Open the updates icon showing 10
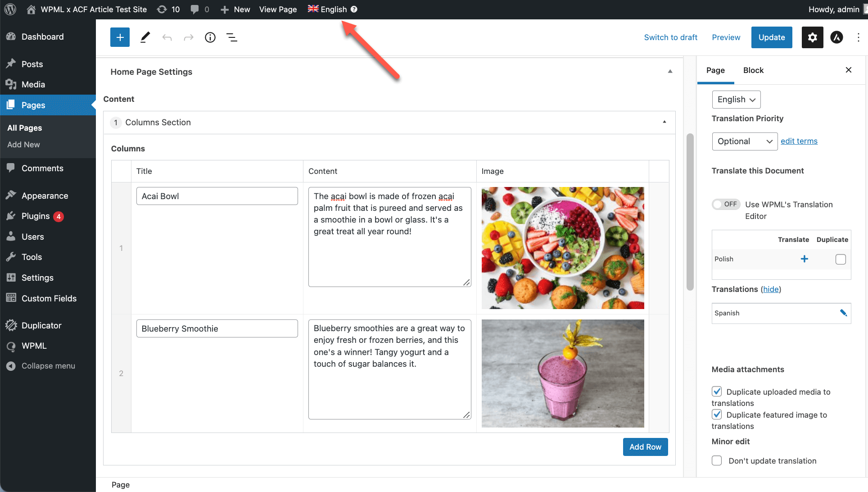 [162, 9]
